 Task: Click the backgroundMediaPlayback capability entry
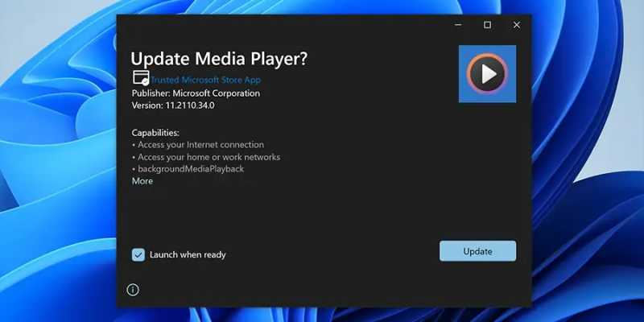point(190,169)
